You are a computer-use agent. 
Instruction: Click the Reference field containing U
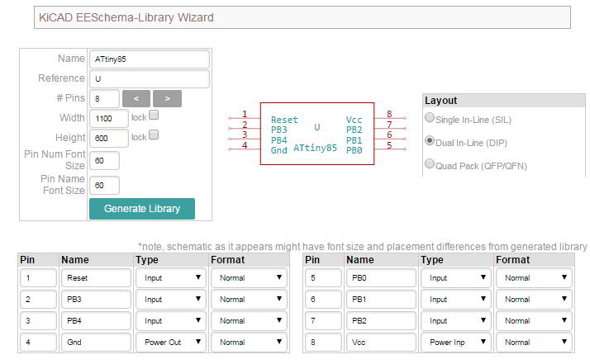pos(150,78)
